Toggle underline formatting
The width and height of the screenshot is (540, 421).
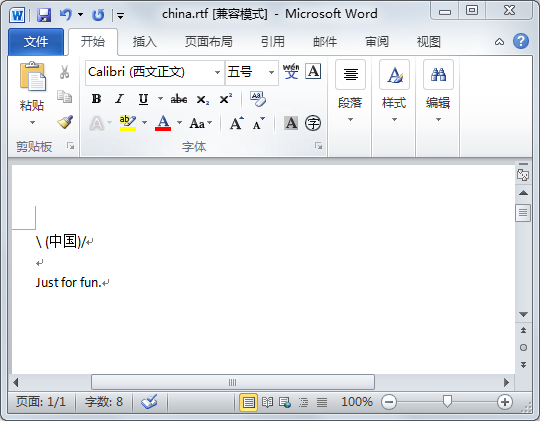[x=143, y=99]
